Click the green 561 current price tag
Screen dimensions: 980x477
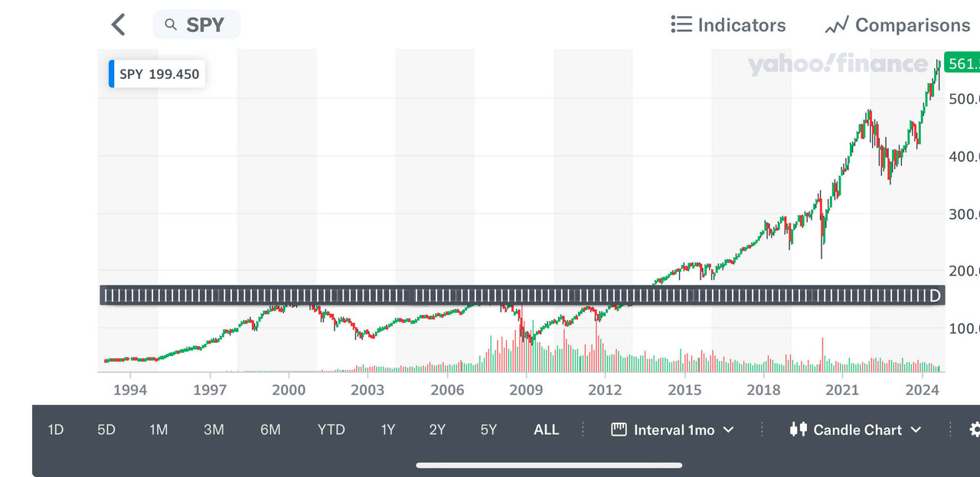(x=962, y=64)
